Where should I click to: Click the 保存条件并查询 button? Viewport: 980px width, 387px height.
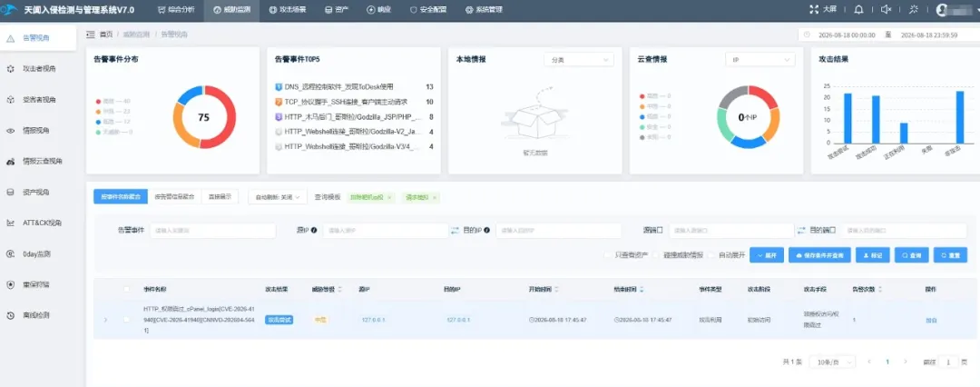click(819, 255)
